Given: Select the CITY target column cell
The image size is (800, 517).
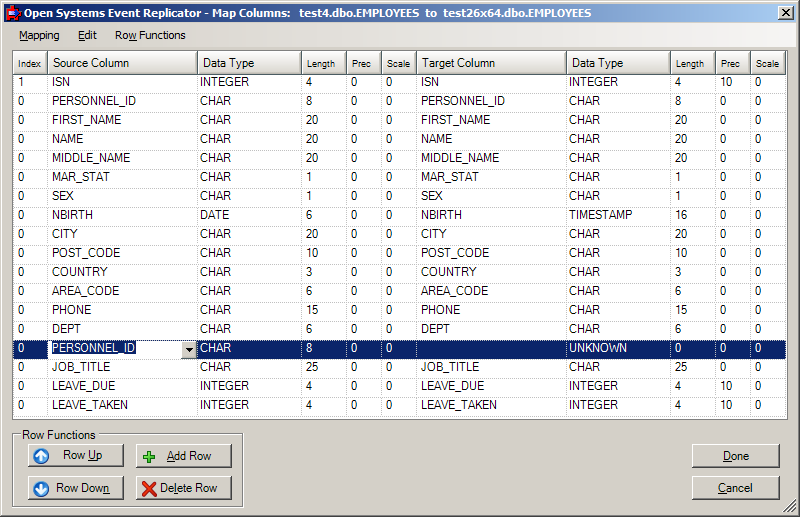Looking at the screenshot, I should [491, 234].
